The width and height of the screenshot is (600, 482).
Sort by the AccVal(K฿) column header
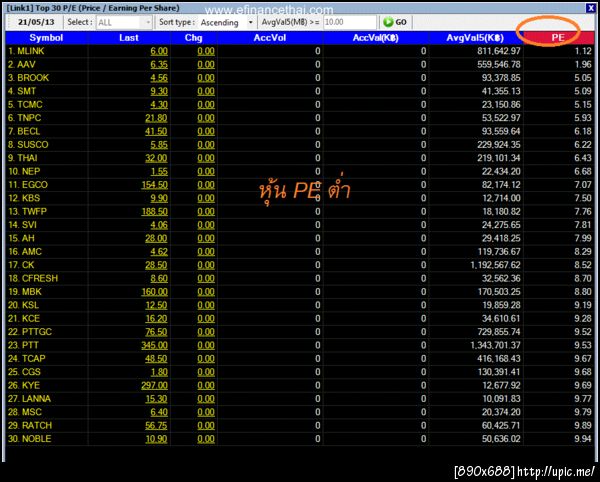(375, 37)
